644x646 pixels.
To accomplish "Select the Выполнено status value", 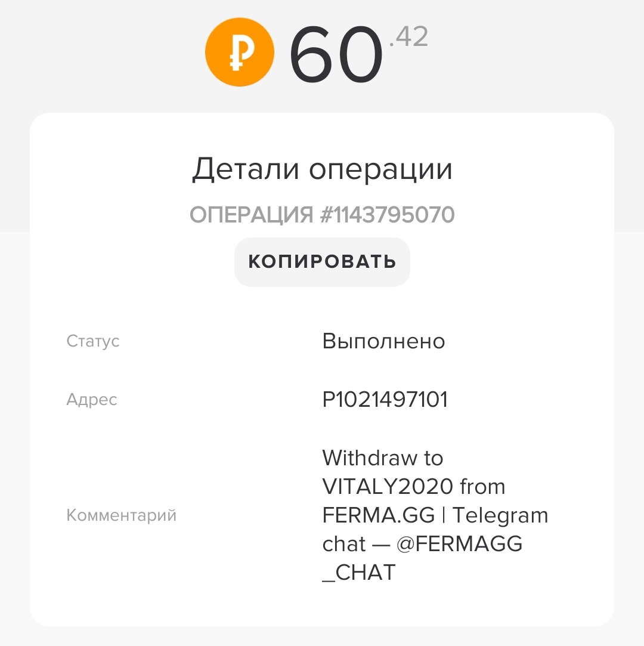I will [x=383, y=341].
